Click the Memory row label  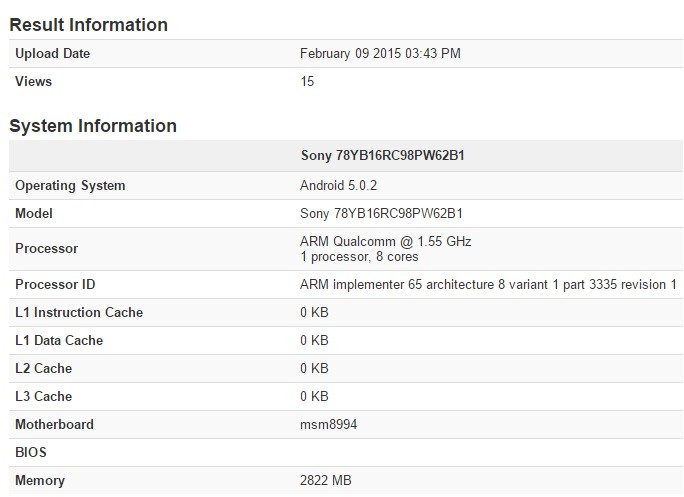click(40, 480)
